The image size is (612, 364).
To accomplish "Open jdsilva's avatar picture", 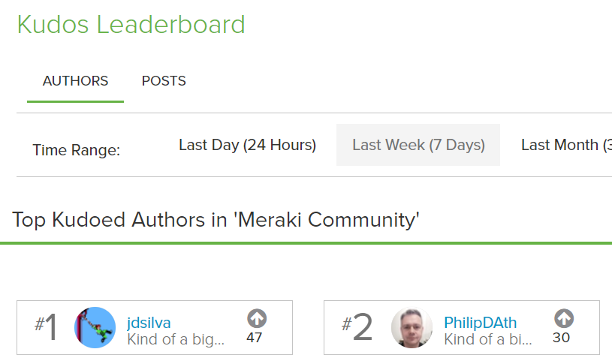I will [95, 327].
